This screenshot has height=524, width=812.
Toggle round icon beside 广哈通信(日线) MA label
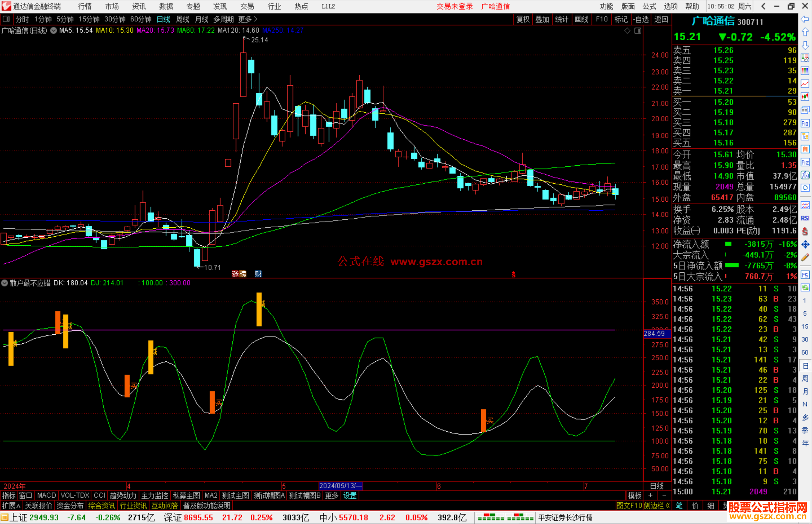tap(53, 30)
